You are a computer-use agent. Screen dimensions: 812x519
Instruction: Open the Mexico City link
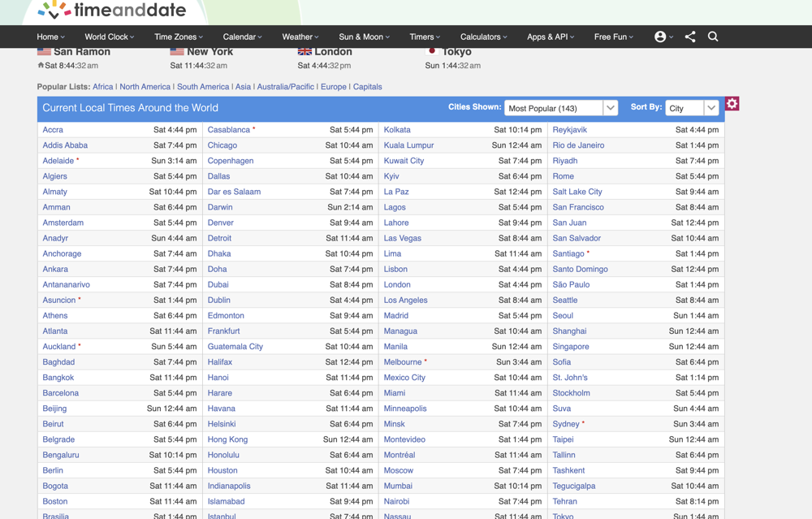click(404, 378)
